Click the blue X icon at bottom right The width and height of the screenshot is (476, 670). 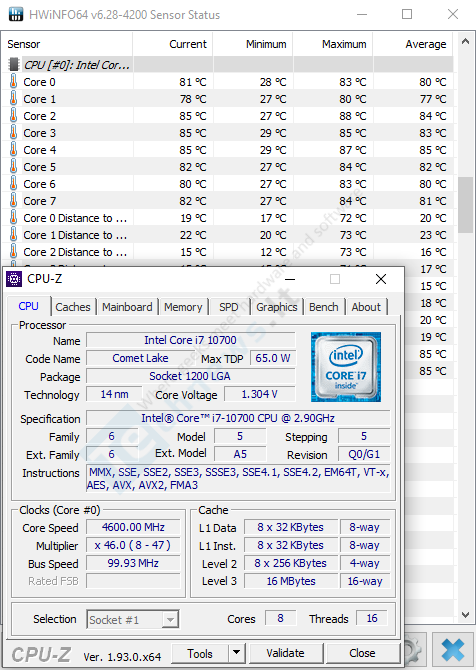452,650
